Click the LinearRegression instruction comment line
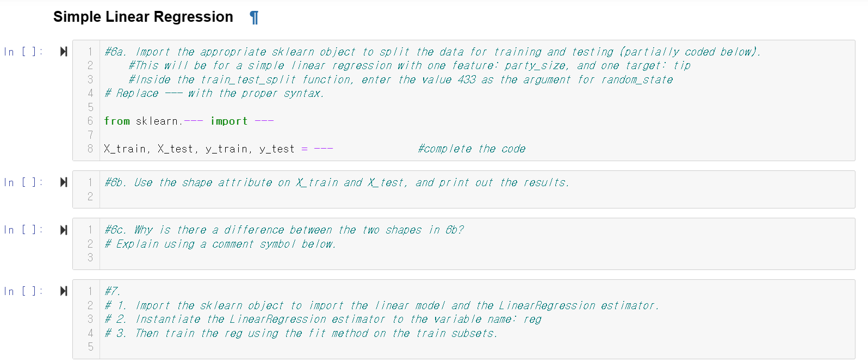 click(x=321, y=319)
